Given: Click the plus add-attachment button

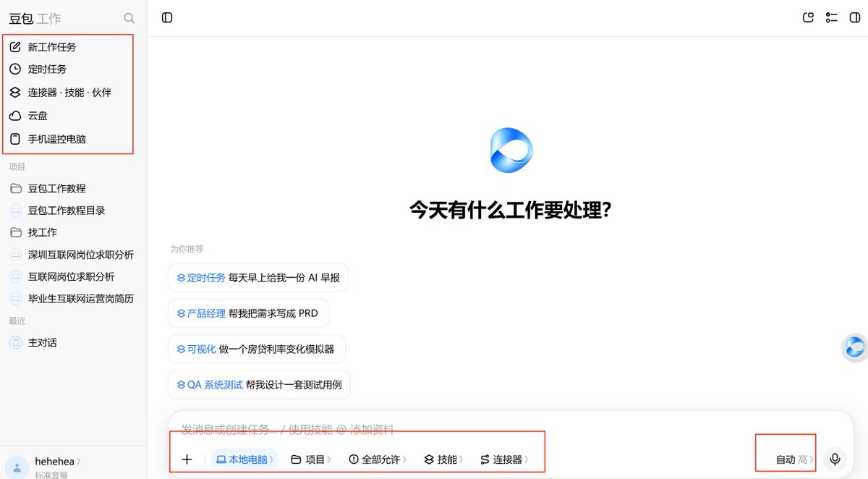Looking at the screenshot, I should [187, 459].
